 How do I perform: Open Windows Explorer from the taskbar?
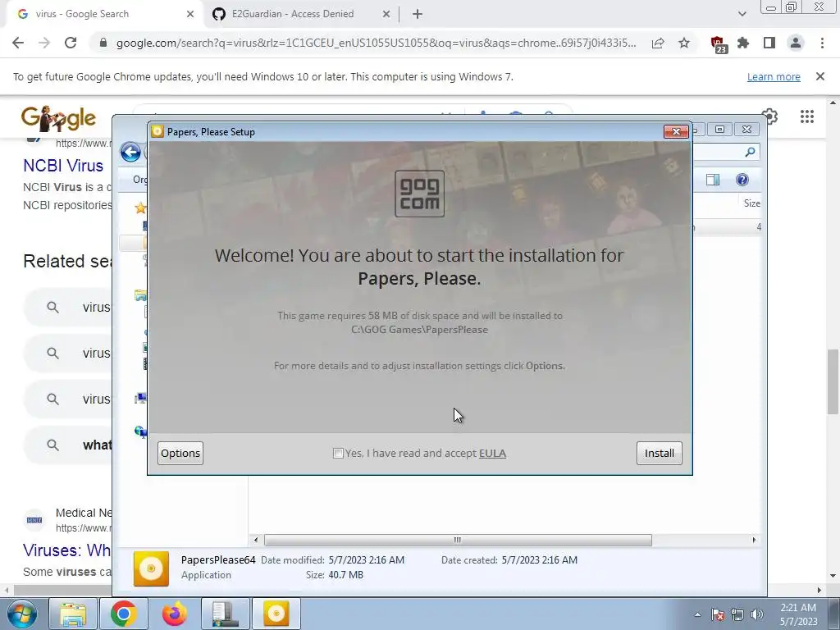point(73,614)
